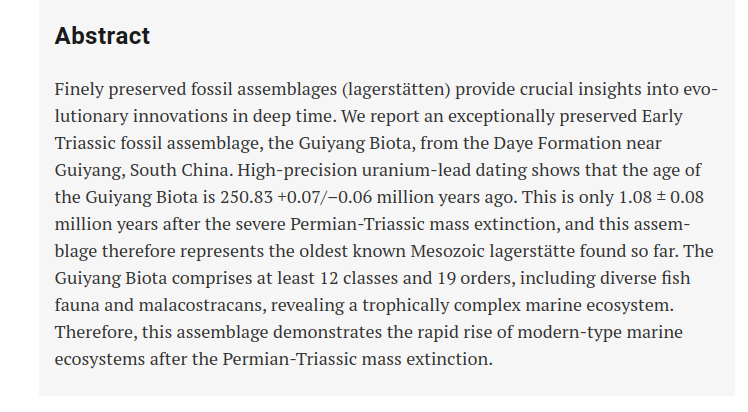Click the words South China
748x412 pixels.
tap(181, 170)
